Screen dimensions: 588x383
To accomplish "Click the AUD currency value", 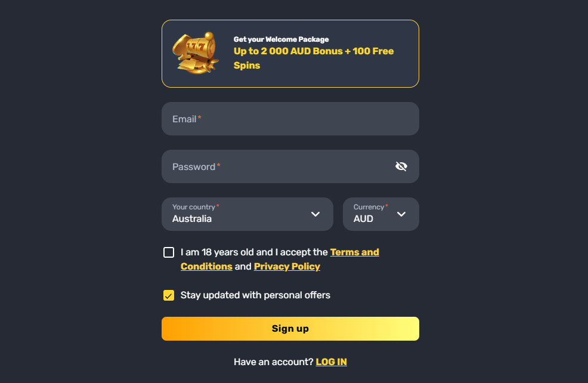I will [363, 219].
